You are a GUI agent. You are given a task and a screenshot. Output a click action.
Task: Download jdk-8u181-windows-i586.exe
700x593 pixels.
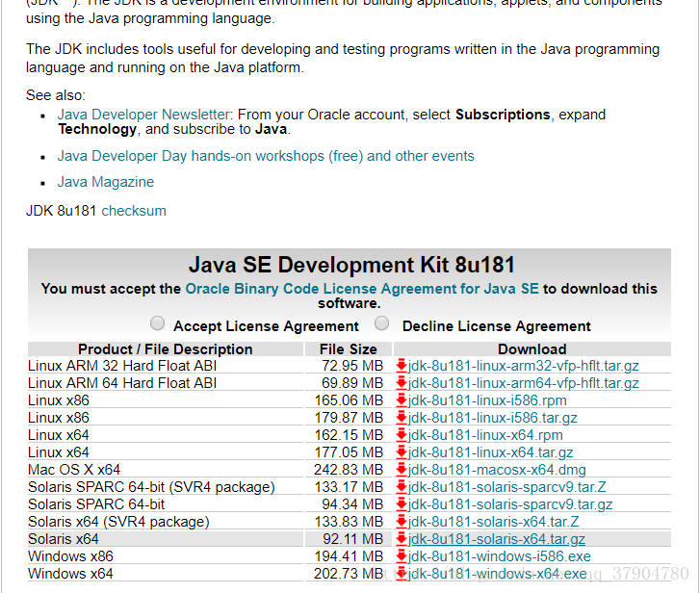point(500,556)
